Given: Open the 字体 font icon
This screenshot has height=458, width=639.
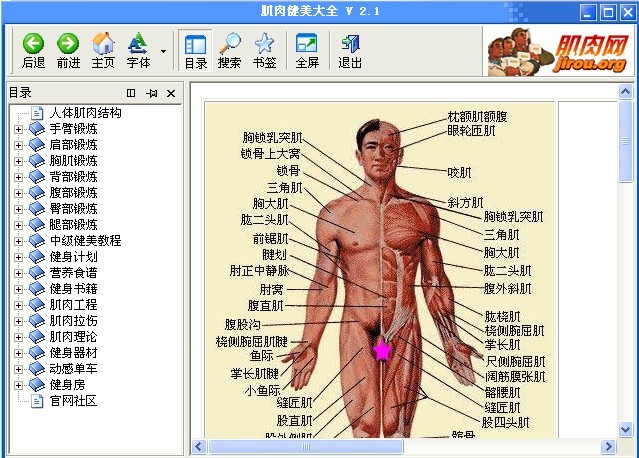Looking at the screenshot, I should [x=138, y=43].
